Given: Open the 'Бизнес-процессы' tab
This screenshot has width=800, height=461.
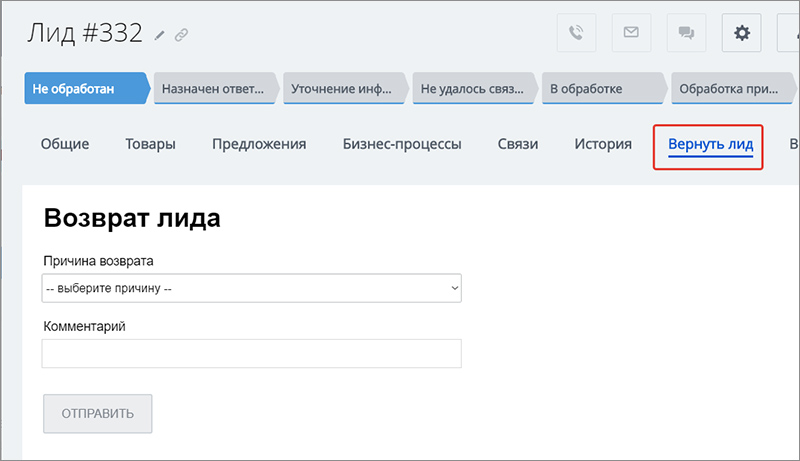Looking at the screenshot, I should (402, 144).
